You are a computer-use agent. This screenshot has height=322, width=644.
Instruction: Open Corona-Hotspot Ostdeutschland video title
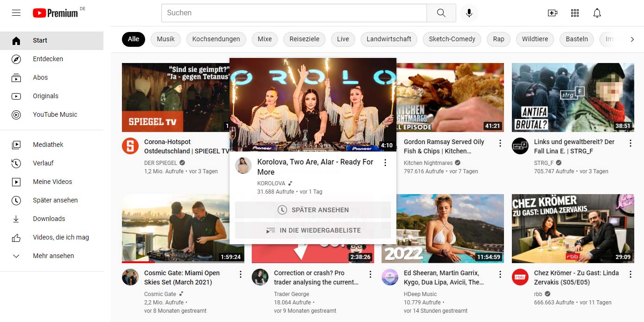187,146
